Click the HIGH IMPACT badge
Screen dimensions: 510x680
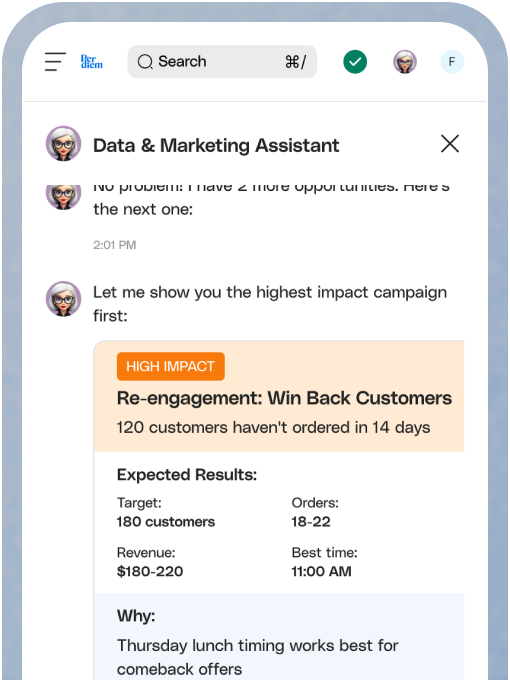tap(170, 366)
